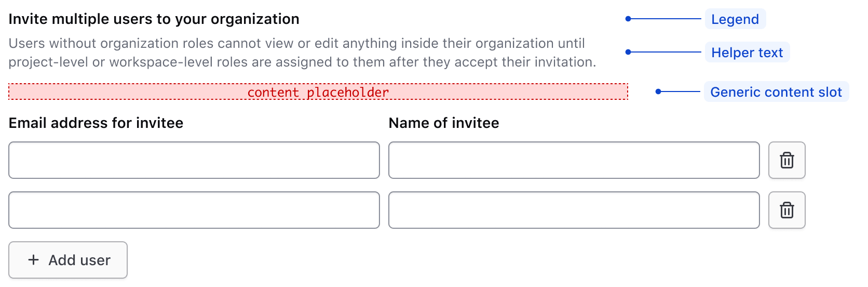The height and width of the screenshot is (287, 868).
Task: Click the red dashed content placeholder box
Action: coord(318,92)
